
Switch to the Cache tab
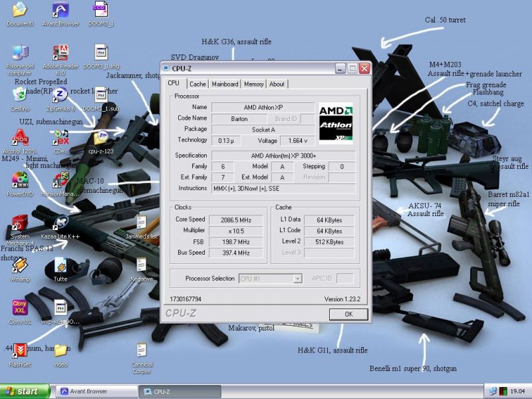[x=198, y=84]
